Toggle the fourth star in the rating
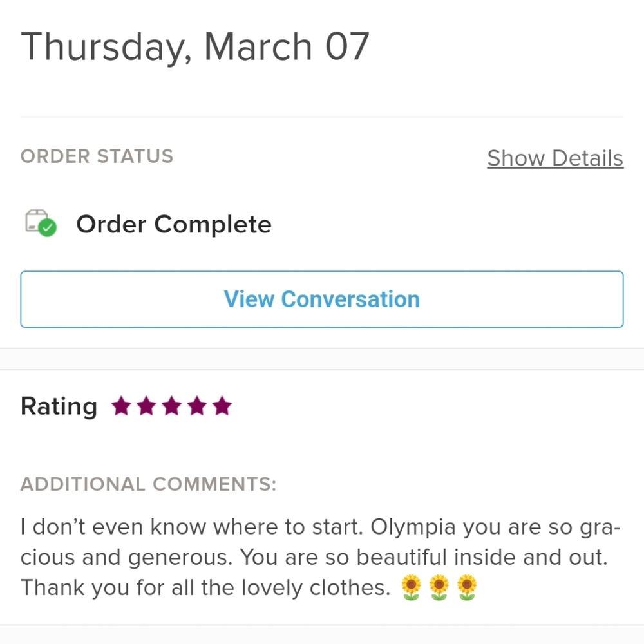 coord(197,406)
